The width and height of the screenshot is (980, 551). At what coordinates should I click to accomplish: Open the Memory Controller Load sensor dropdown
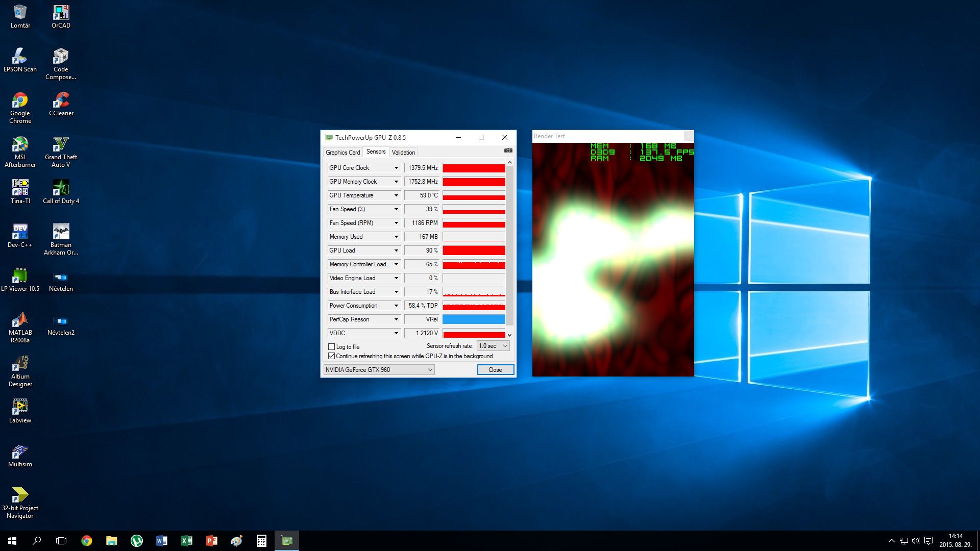[396, 264]
